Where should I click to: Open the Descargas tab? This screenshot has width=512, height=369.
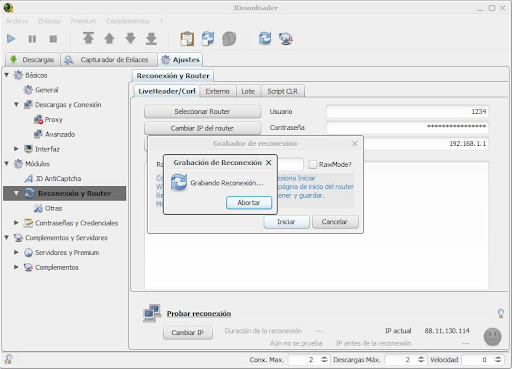pos(32,60)
